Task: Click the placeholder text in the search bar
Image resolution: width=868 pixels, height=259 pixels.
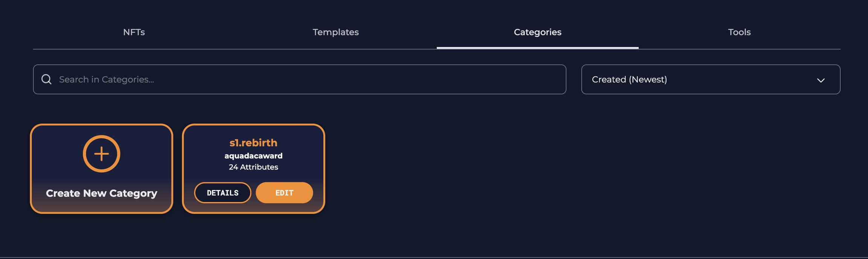Action: 107,79
